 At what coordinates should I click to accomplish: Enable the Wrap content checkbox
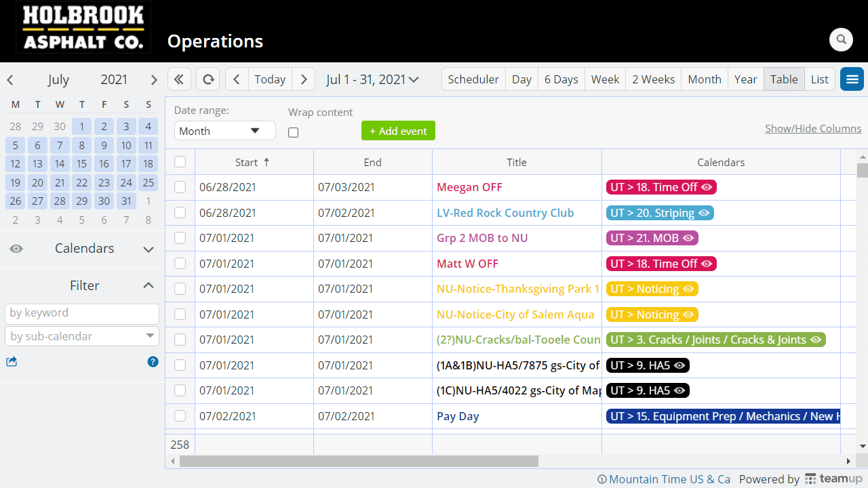293,133
